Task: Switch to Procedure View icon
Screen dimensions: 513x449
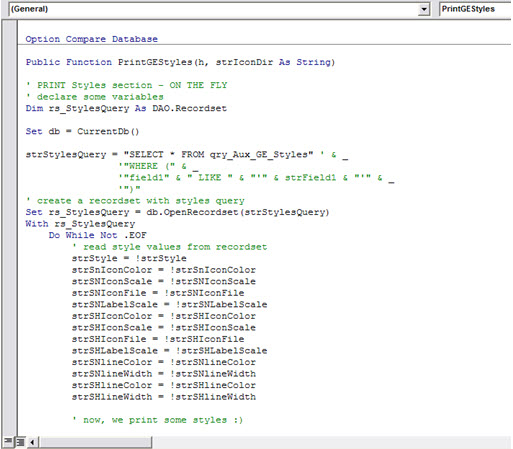Action: click(8, 442)
